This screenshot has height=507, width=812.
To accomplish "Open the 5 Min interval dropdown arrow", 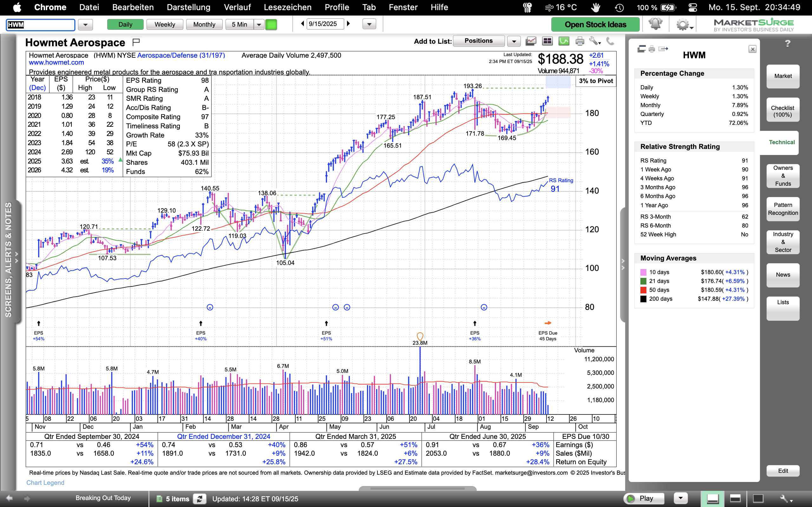I will coord(259,24).
